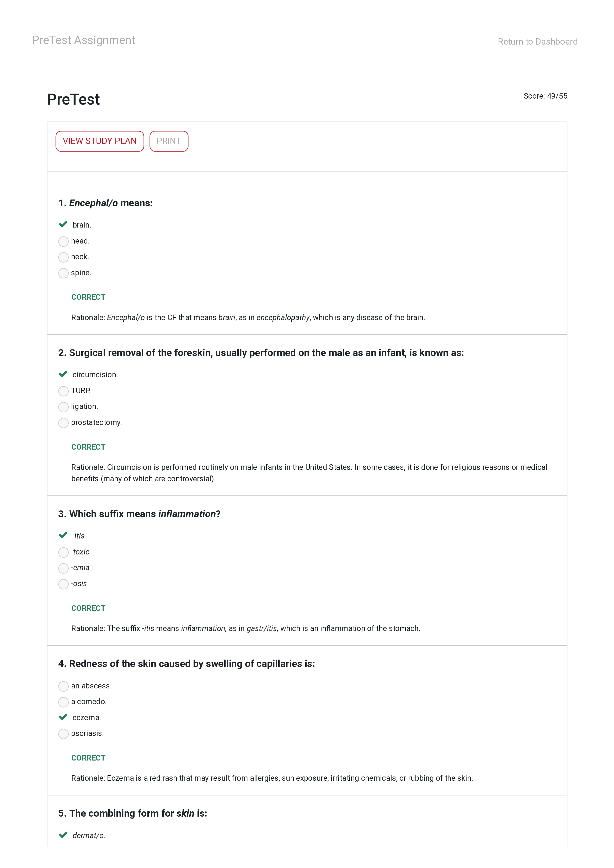Click the green checkmark beside -itis

63,535
